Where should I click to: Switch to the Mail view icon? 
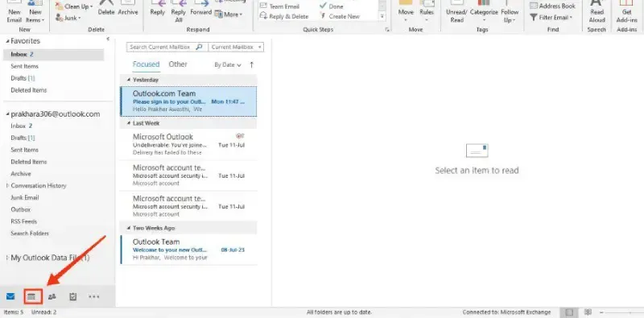click(x=10, y=296)
